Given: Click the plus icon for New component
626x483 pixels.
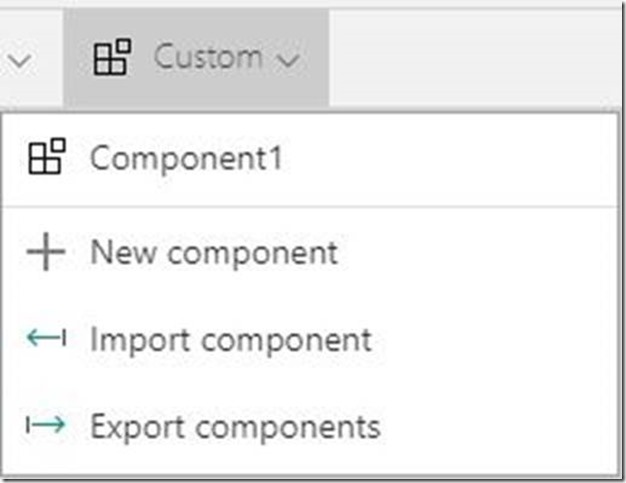Looking at the screenshot, I should (x=46, y=253).
